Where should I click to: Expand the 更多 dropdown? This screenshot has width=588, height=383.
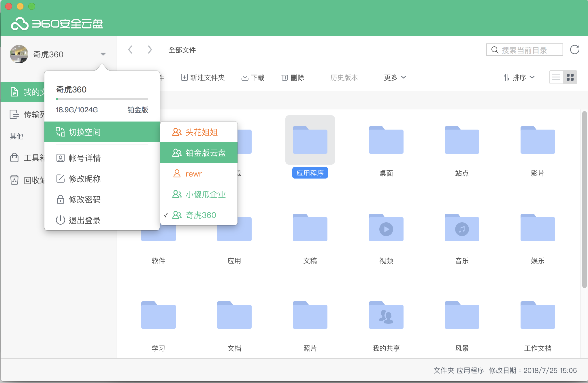[x=395, y=77]
